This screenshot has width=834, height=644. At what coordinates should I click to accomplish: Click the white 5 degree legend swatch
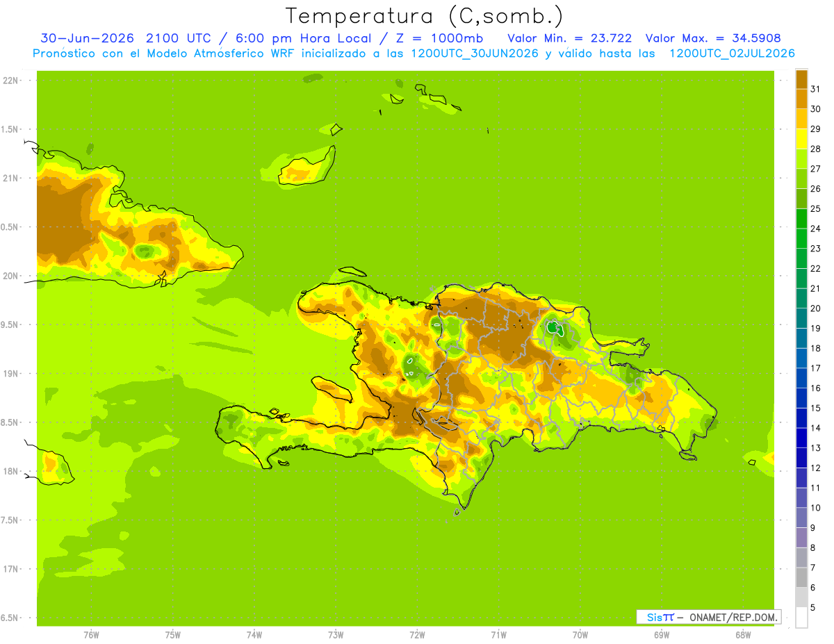pos(801,618)
